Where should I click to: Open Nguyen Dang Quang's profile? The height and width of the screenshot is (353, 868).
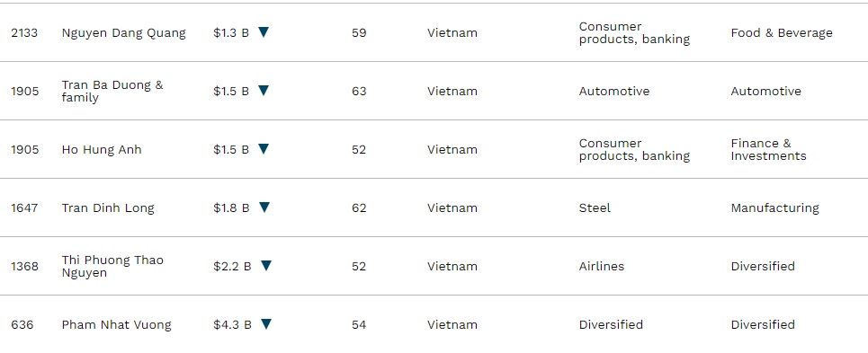pos(123,33)
